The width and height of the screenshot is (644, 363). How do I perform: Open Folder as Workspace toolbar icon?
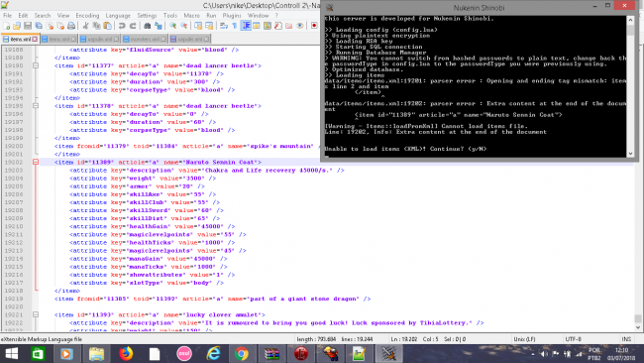point(289,26)
